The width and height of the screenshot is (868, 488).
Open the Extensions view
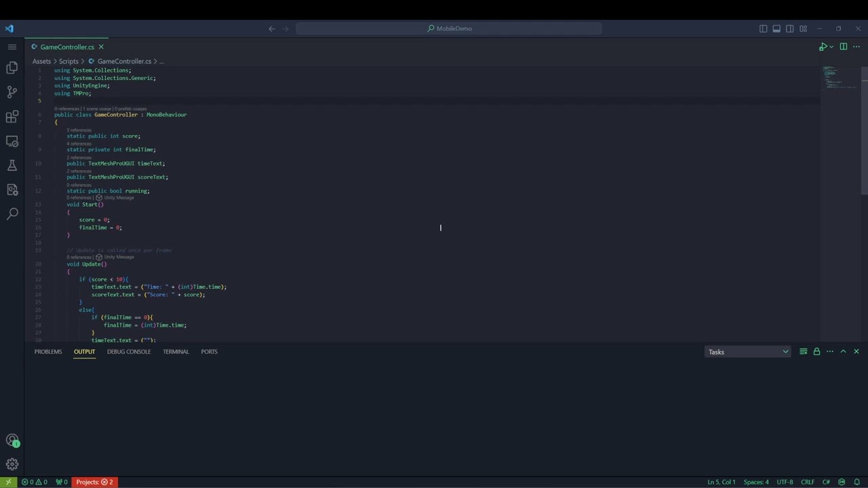pos(12,117)
